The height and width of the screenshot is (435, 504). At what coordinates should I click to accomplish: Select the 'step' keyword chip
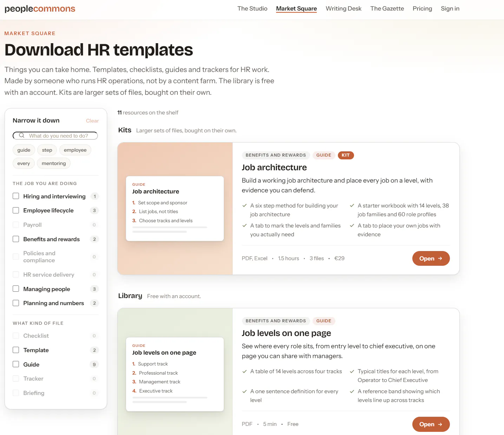tap(47, 150)
